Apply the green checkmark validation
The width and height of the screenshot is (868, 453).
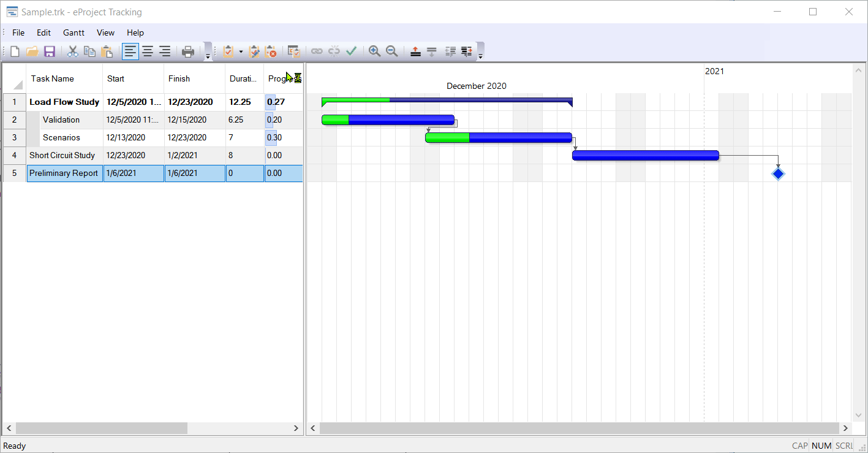click(x=351, y=51)
